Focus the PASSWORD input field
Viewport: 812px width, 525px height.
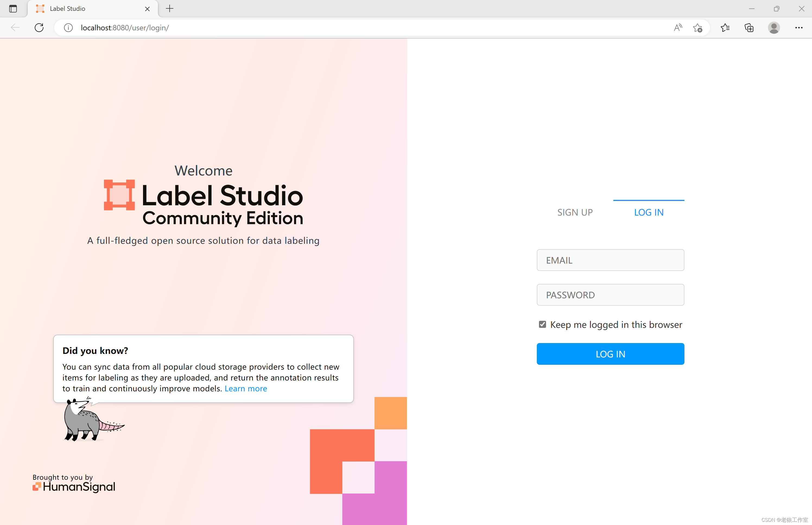pyautogui.click(x=610, y=295)
